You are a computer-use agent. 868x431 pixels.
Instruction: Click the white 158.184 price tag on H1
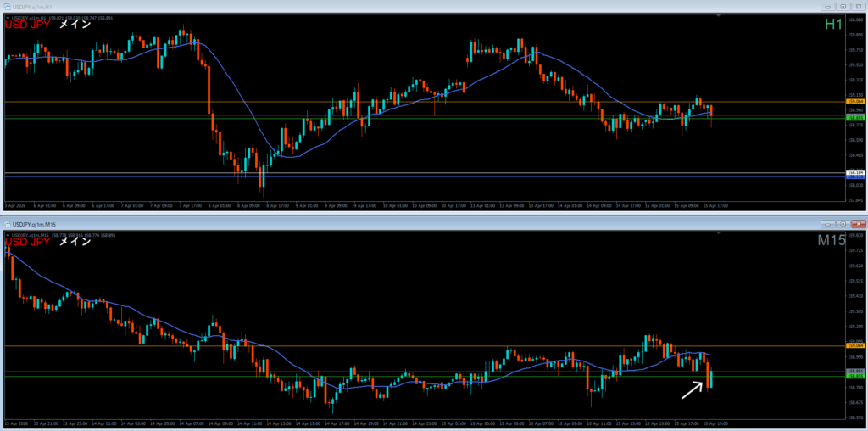click(x=854, y=172)
